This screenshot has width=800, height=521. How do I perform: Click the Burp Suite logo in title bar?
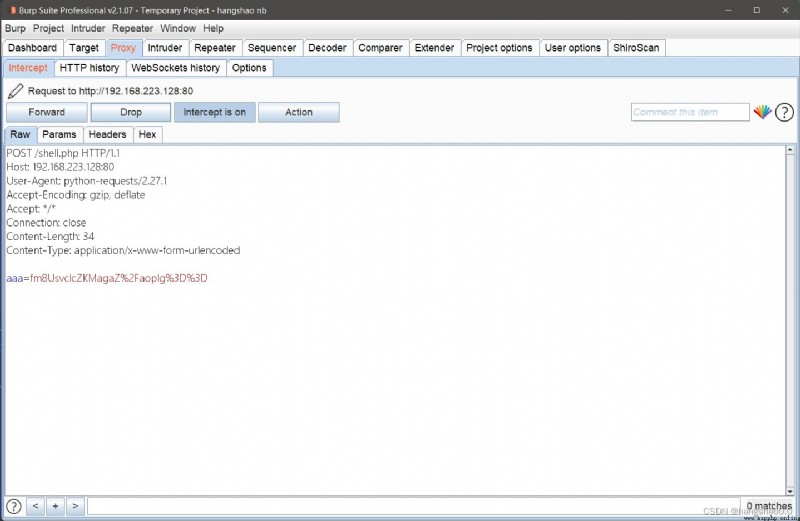[13, 10]
